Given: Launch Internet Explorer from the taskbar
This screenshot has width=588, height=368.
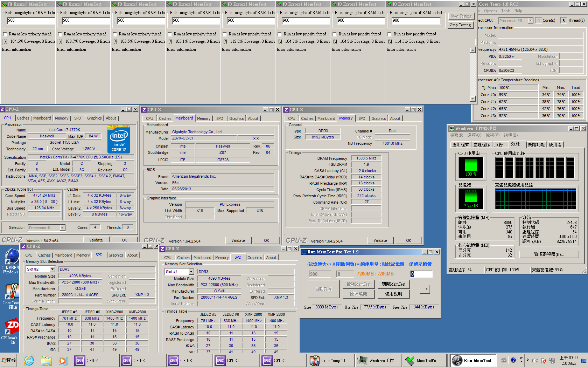Looking at the screenshot, I should (x=29, y=360).
